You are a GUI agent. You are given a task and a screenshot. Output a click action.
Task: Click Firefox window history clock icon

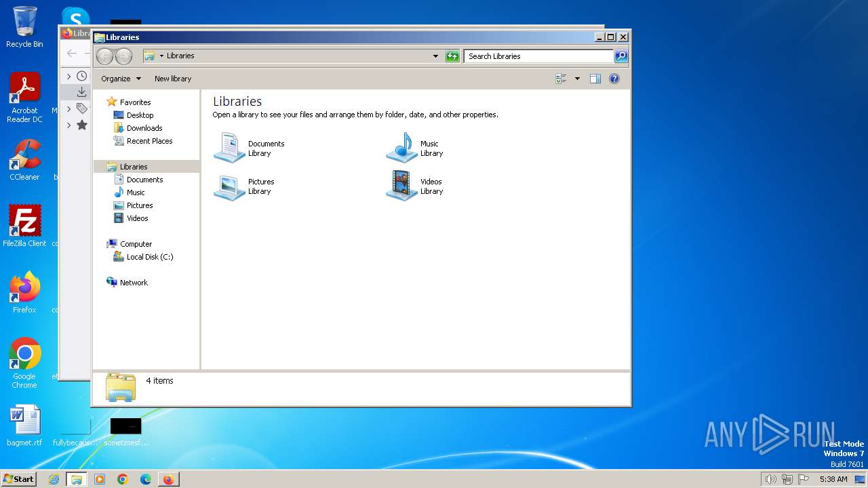(x=82, y=76)
